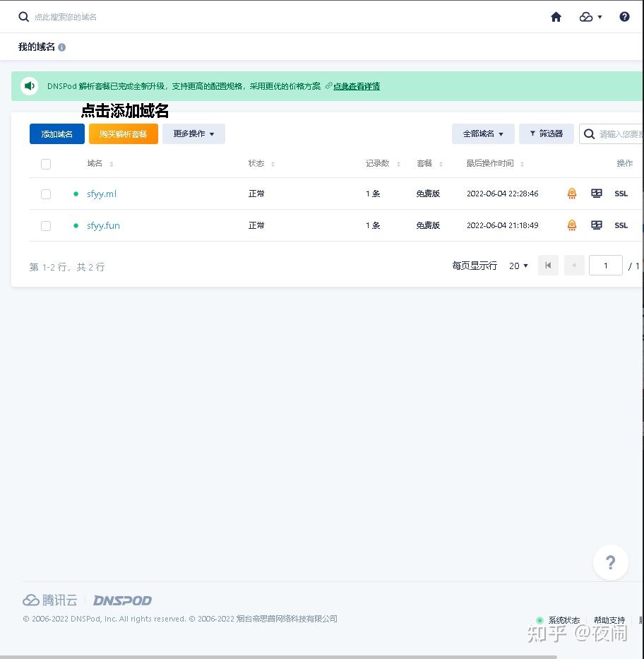
Task: Click 帮助支持 in footer
Action: (x=609, y=620)
